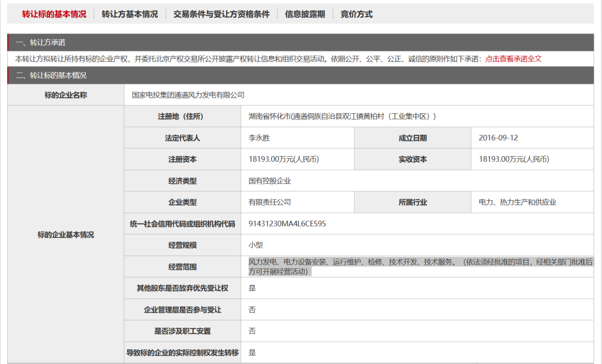
Task: Click the 所属行业 label
Action: click(412, 202)
